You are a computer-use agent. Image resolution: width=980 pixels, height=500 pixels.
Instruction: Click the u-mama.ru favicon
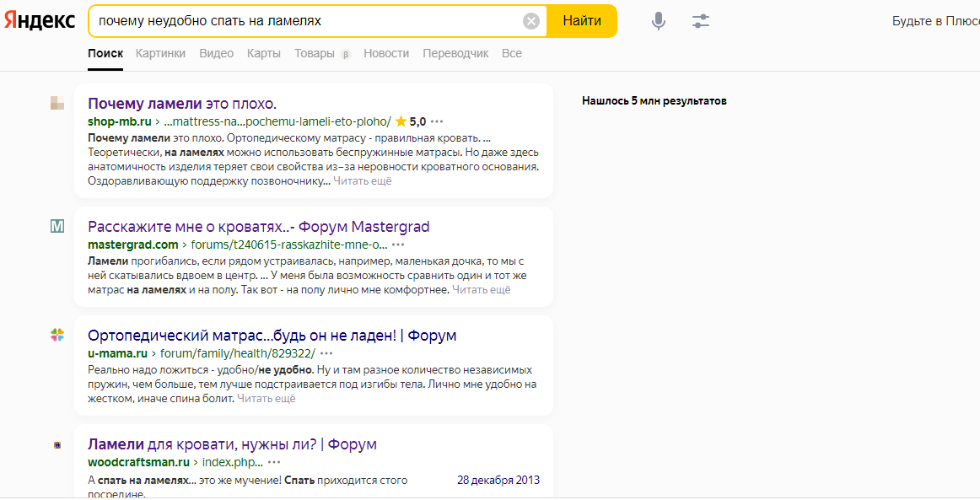point(57,335)
